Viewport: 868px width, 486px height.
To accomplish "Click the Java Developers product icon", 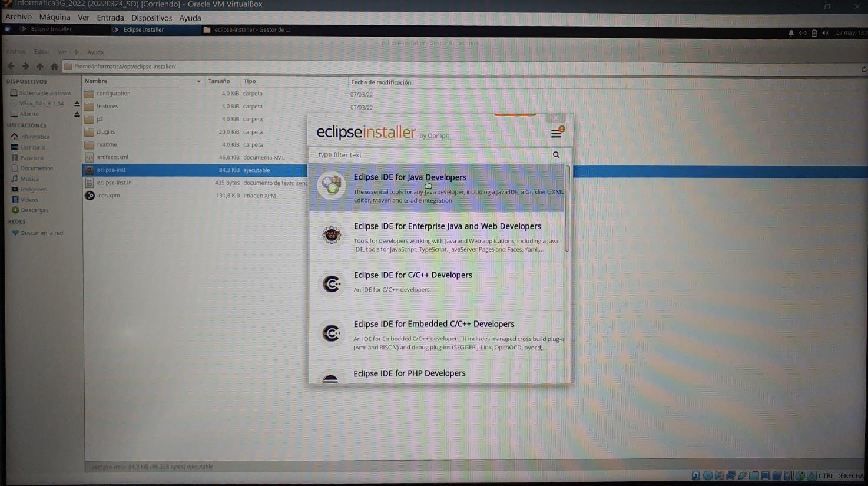I will tap(332, 186).
